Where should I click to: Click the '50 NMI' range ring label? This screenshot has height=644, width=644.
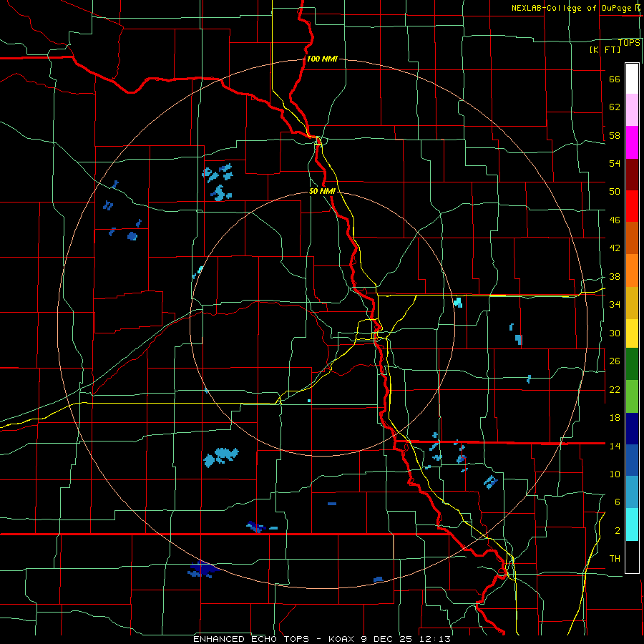[323, 191]
